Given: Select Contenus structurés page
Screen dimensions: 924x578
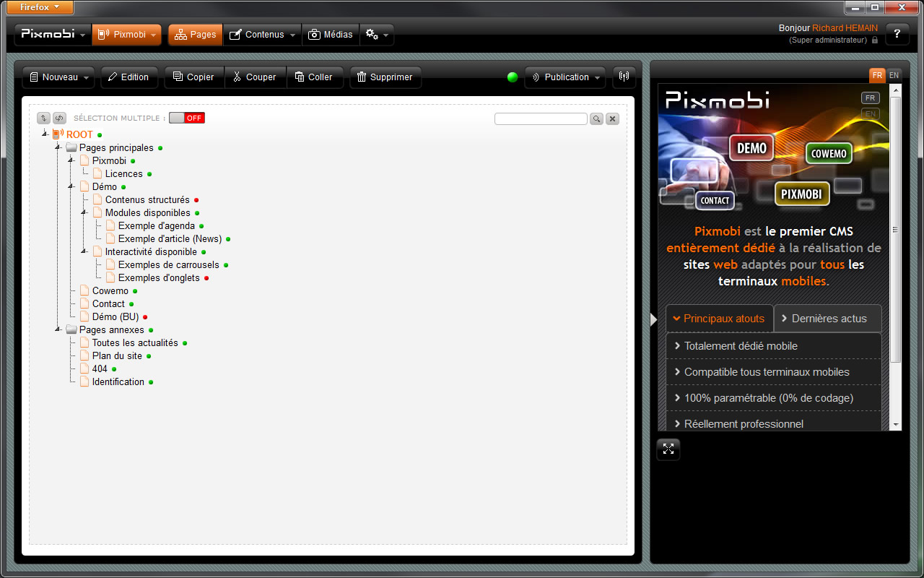Looking at the screenshot, I should (x=147, y=199).
